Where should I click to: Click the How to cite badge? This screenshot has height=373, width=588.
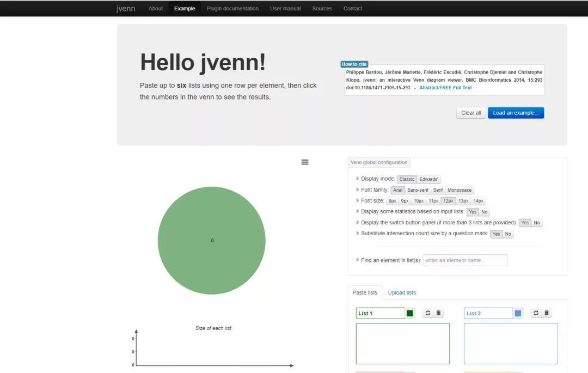[x=354, y=64]
